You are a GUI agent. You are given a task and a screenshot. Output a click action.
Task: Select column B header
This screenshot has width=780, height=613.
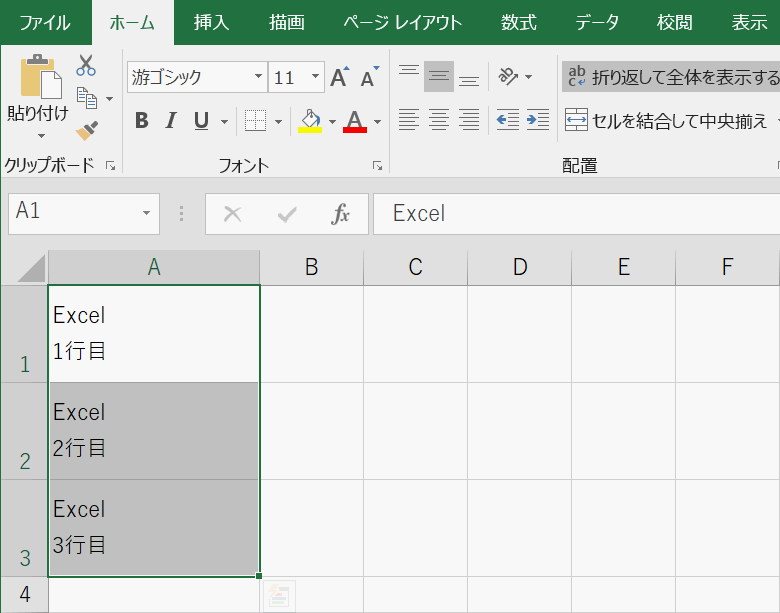(x=312, y=268)
